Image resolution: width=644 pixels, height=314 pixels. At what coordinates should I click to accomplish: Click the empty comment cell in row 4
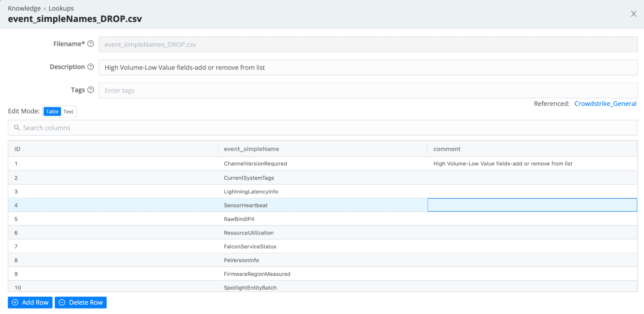click(532, 205)
